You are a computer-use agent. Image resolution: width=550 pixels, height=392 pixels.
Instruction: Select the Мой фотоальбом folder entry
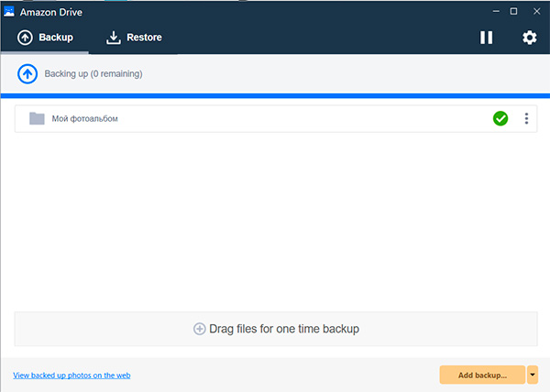229,118
